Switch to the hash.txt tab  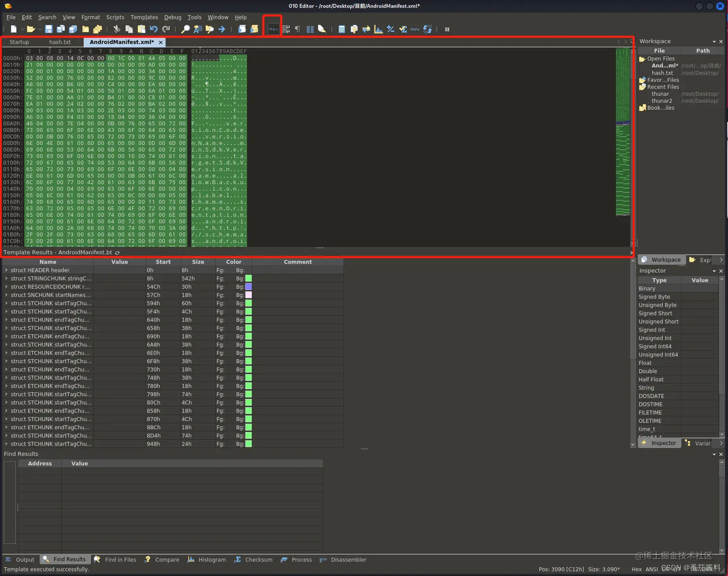pos(60,42)
